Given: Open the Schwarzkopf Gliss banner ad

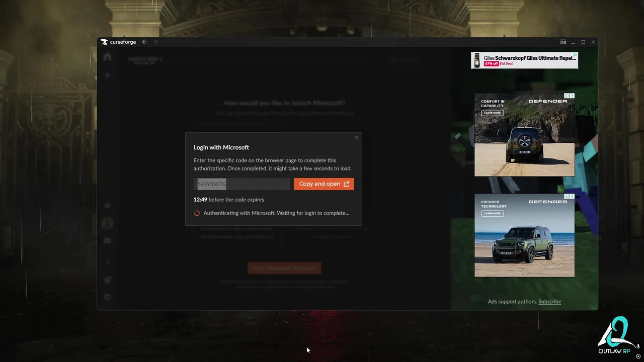Looking at the screenshot, I should (524, 60).
